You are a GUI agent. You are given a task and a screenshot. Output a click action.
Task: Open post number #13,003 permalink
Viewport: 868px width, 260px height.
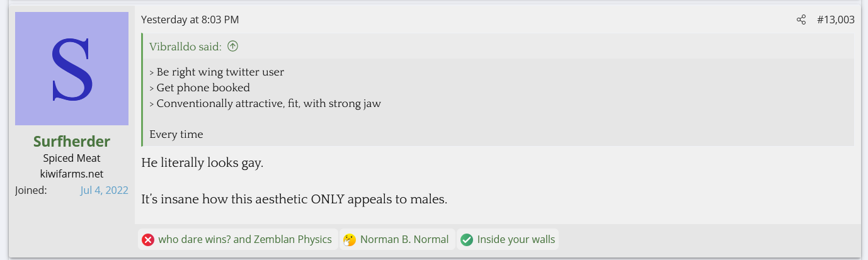[835, 20]
